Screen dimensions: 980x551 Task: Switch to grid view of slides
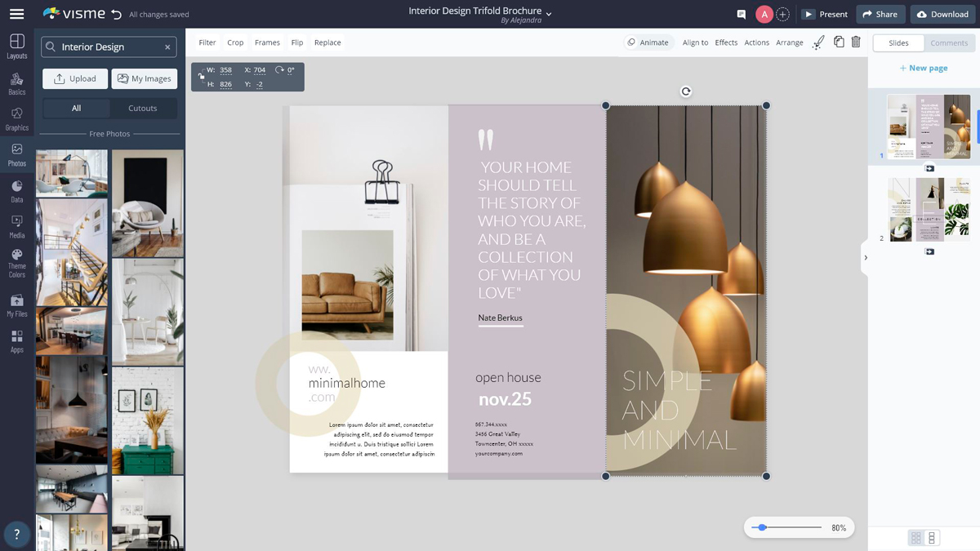click(915, 538)
